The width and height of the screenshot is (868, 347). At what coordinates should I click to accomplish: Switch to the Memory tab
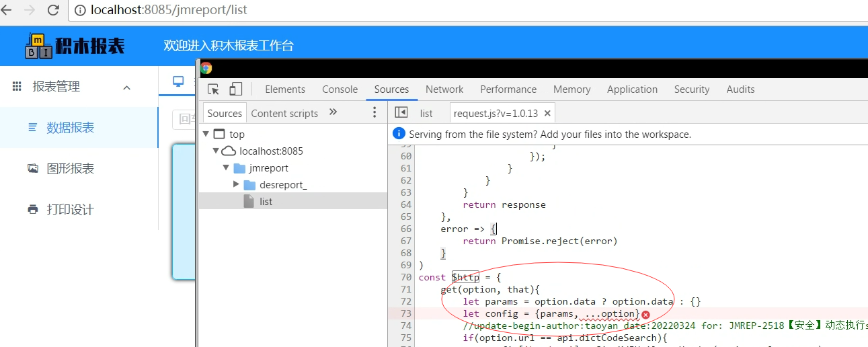[572, 89]
